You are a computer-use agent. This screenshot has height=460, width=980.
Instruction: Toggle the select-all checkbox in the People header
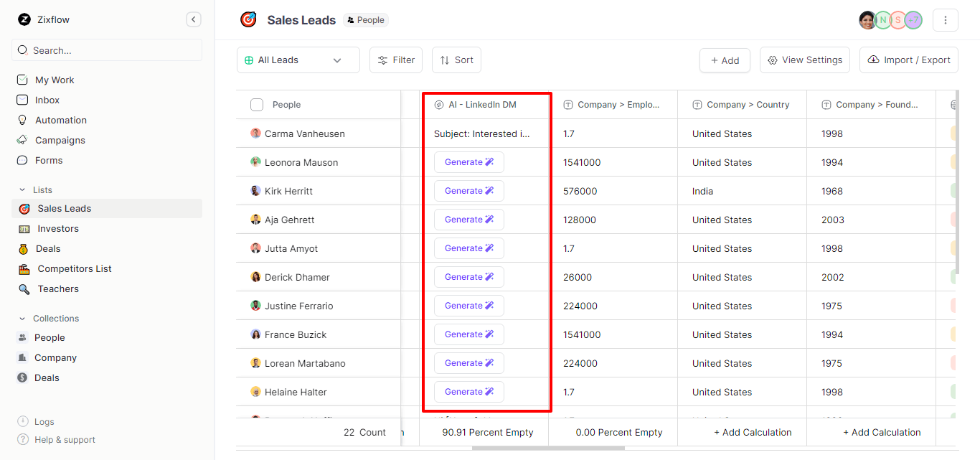[256, 104]
